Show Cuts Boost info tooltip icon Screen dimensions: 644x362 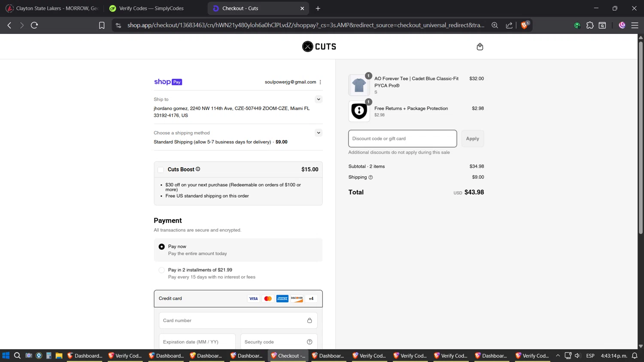[198, 169]
